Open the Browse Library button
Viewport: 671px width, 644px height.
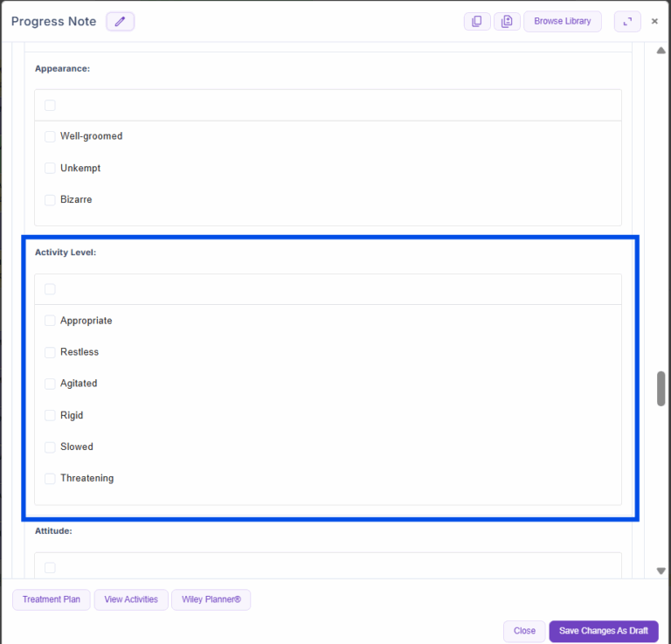click(x=562, y=22)
